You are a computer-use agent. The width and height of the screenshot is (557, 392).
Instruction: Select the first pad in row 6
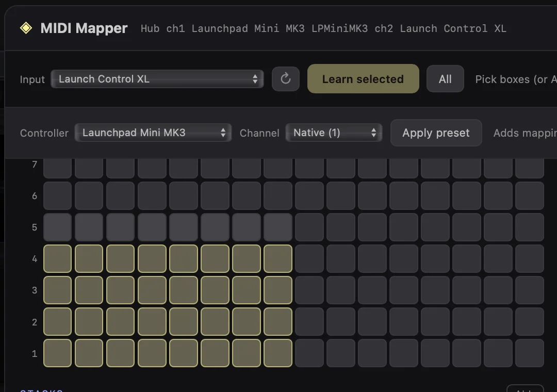[58, 195]
